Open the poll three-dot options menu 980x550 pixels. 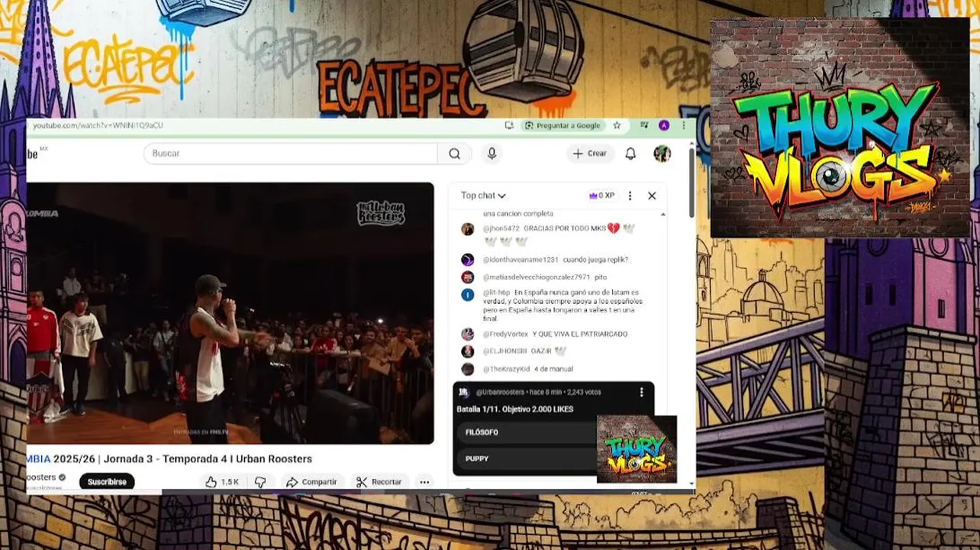pos(641,392)
